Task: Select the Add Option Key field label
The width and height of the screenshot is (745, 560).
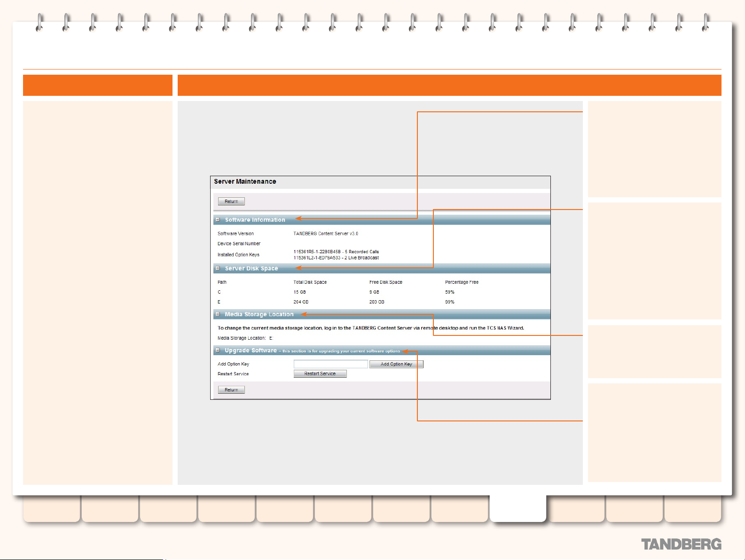Action: (233, 364)
